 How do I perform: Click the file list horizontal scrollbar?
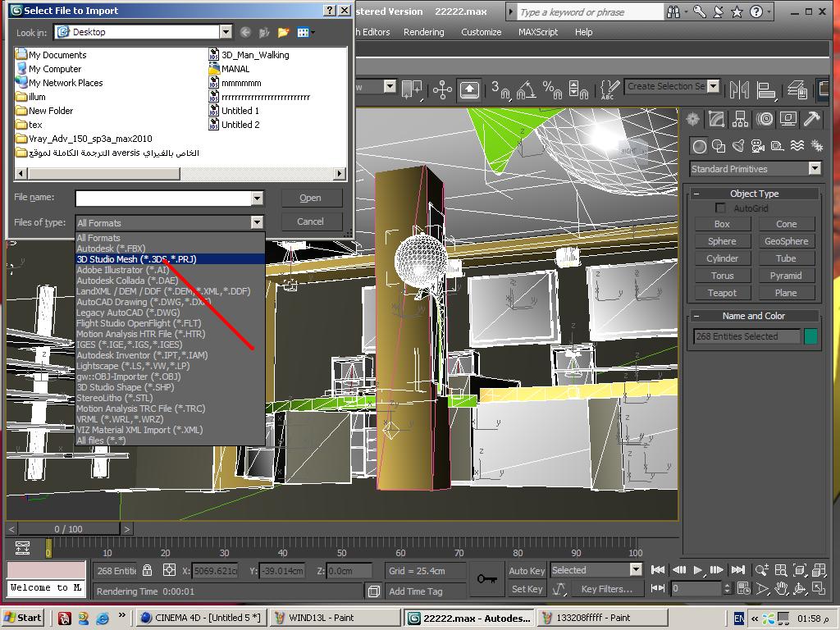tap(180, 174)
